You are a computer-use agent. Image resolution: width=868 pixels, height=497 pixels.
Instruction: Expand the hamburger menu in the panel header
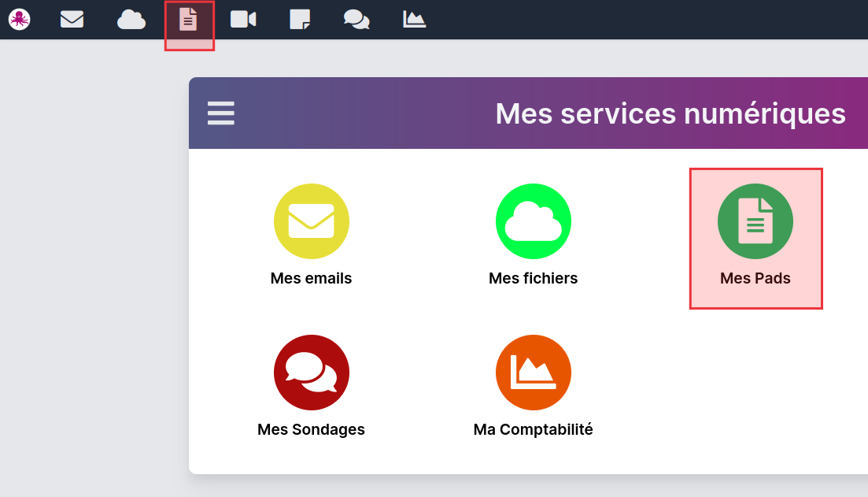tap(221, 113)
